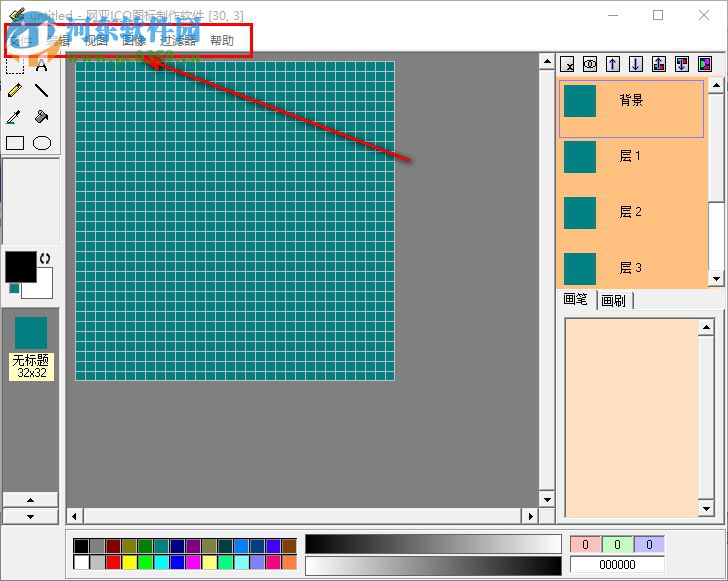Select the diagonal line tool

41,90
